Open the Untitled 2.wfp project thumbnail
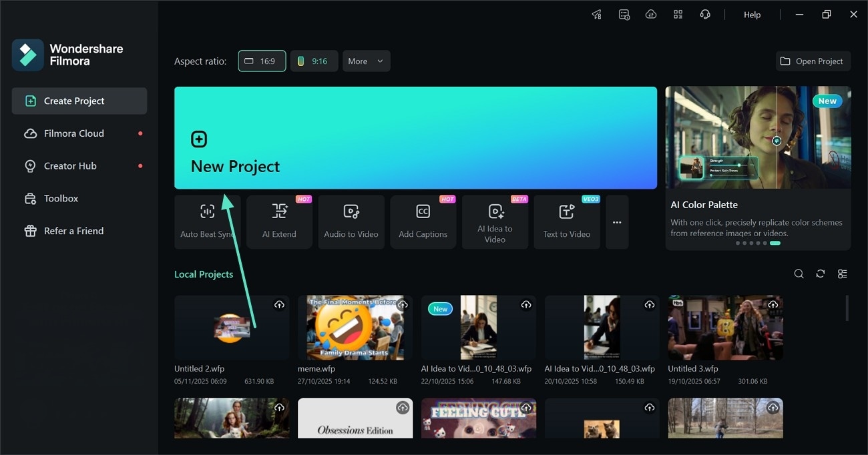 (x=232, y=328)
